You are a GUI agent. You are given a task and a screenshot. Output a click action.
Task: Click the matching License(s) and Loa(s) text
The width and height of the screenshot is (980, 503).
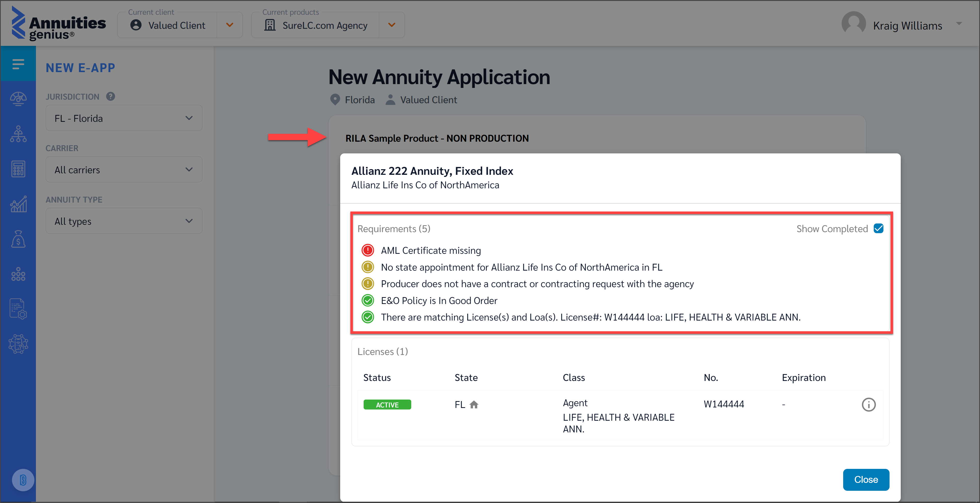point(591,317)
